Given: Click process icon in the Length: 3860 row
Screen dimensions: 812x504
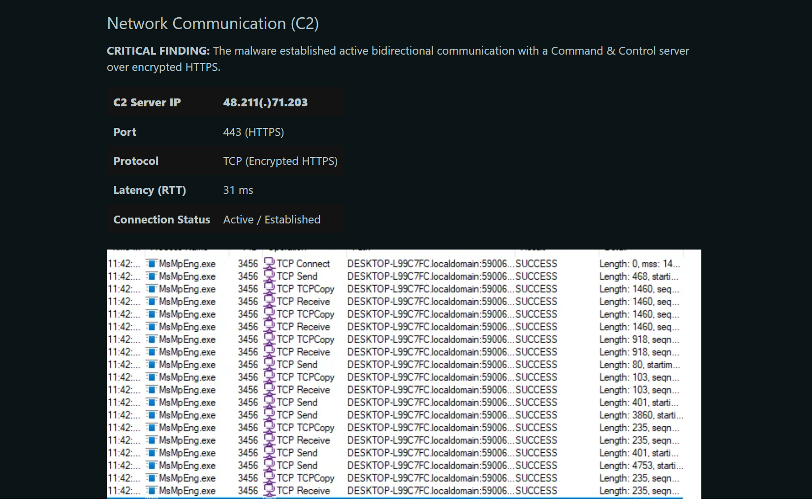Looking at the screenshot, I should (x=152, y=415).
